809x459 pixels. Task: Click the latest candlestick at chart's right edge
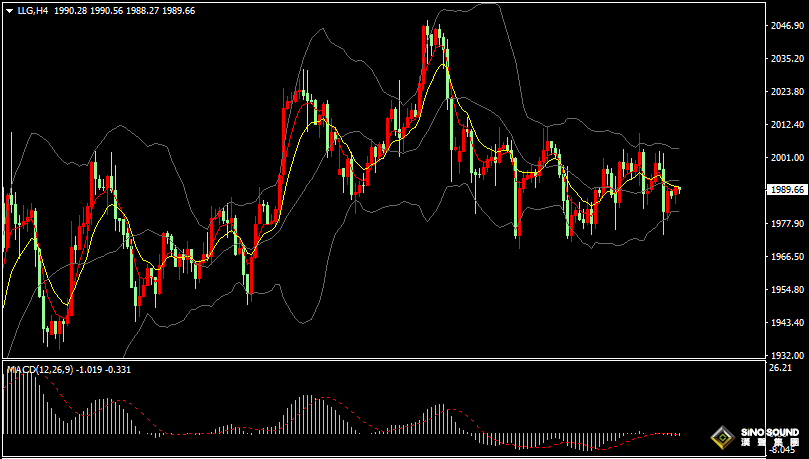(x=677, y=190)
